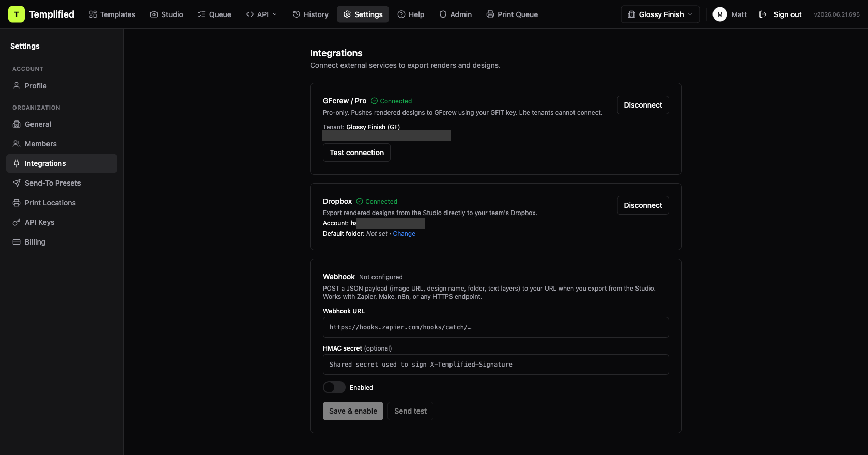Screen dimensions: 868x455
Task: Click the Webhook 'Not configured' status text
Action: [381, 277]
